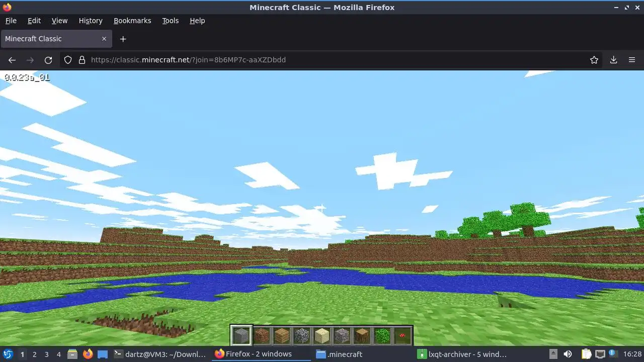
Task: Open Firefox hamburger application menu
Action: pyautogui.click(x=632, y=60)
